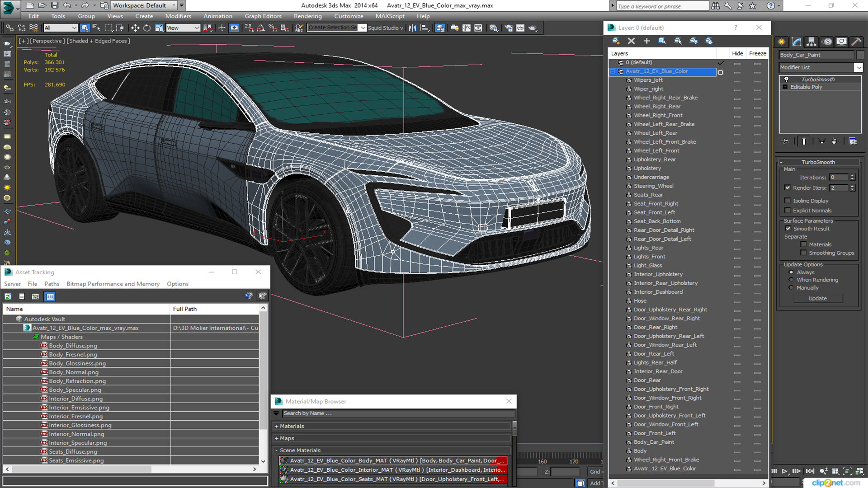Activate the Select Object tool
The width and height of the screenshot is (868, 488).
click(85, 28)
